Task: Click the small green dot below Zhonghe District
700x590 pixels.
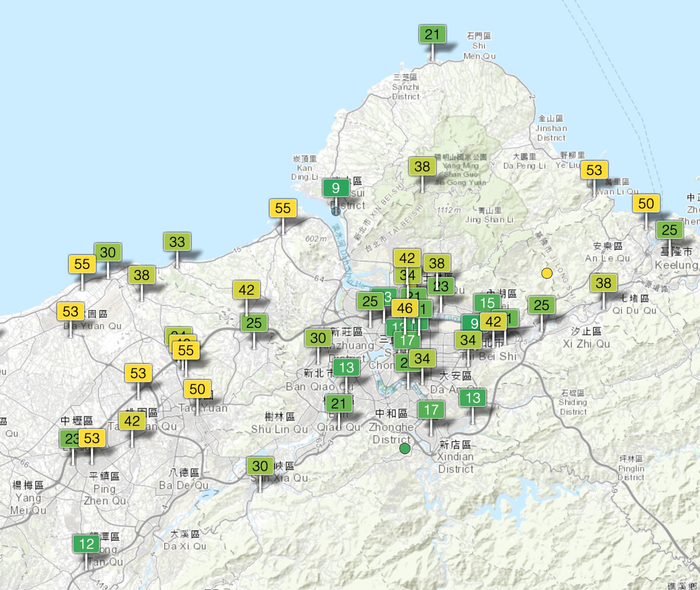Action: coord(405,449)
